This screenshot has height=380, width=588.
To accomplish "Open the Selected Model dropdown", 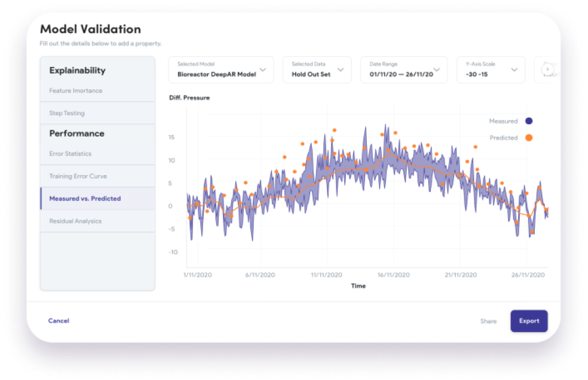I will point(220,70).
